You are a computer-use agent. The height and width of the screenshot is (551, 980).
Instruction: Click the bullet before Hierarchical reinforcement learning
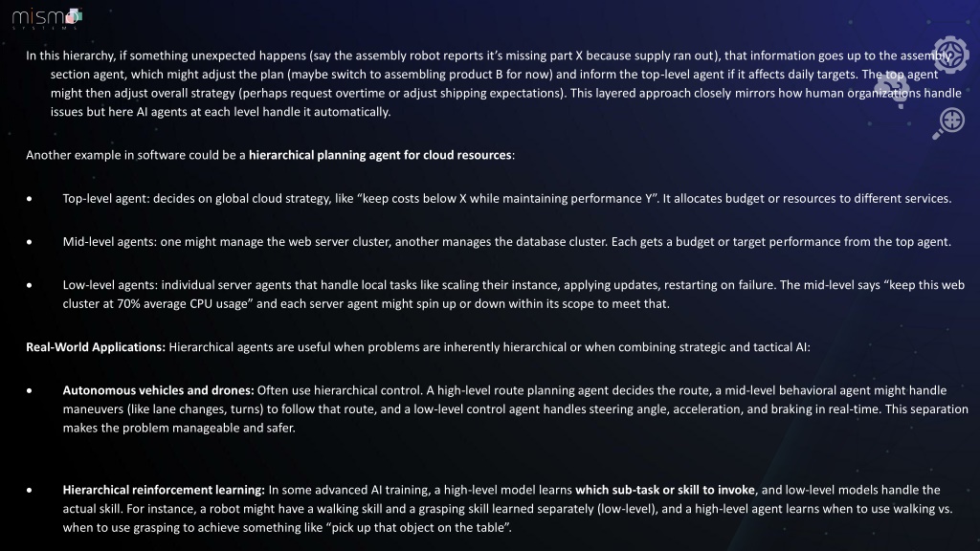tap(30, 491)
